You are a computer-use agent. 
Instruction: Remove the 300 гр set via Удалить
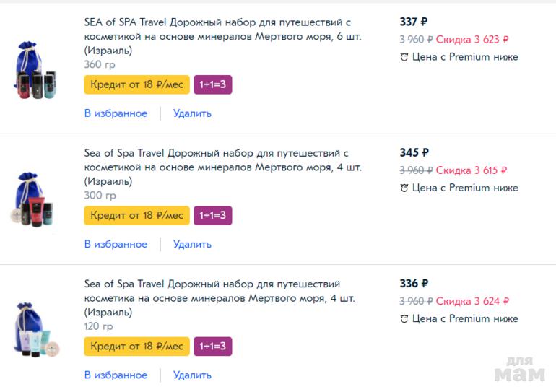(x=192, y=244)
